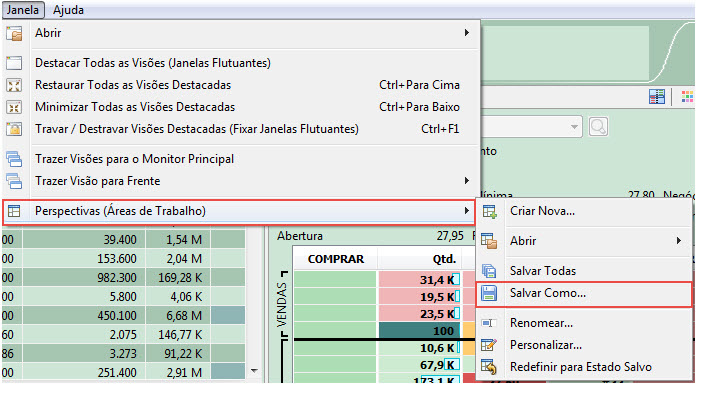Screen dimensions: 707x395
Task: Choose Criar Nova... in the submenu
Action: (x=542, y=211)
